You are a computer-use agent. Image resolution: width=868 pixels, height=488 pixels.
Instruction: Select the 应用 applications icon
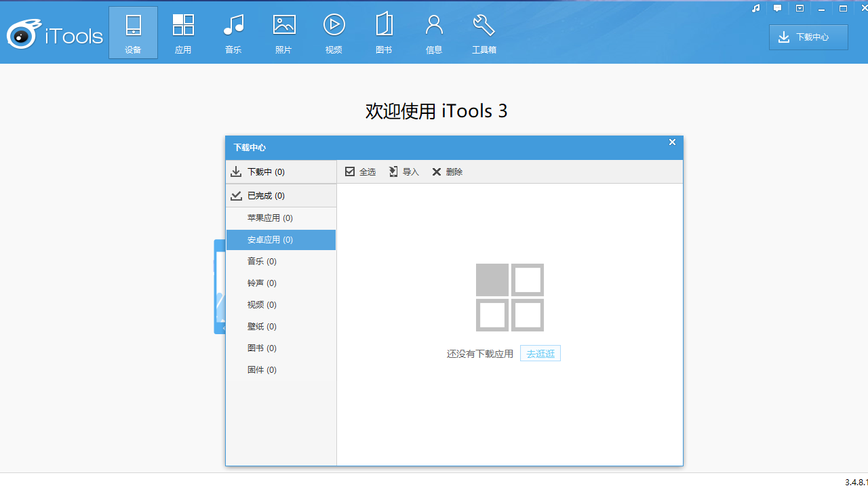(182, 32)
